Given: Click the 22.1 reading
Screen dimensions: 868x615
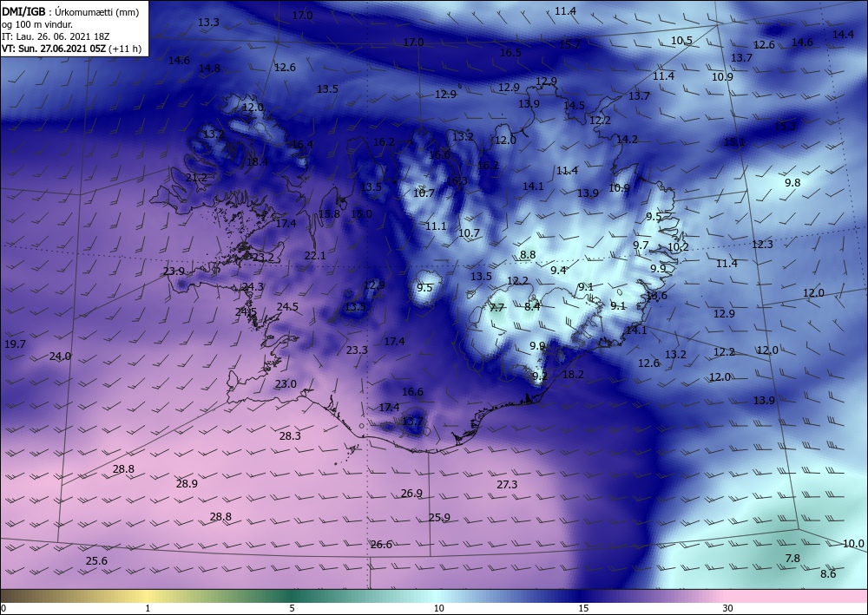Looking at the screenshot, I should [x=315, y=256].
